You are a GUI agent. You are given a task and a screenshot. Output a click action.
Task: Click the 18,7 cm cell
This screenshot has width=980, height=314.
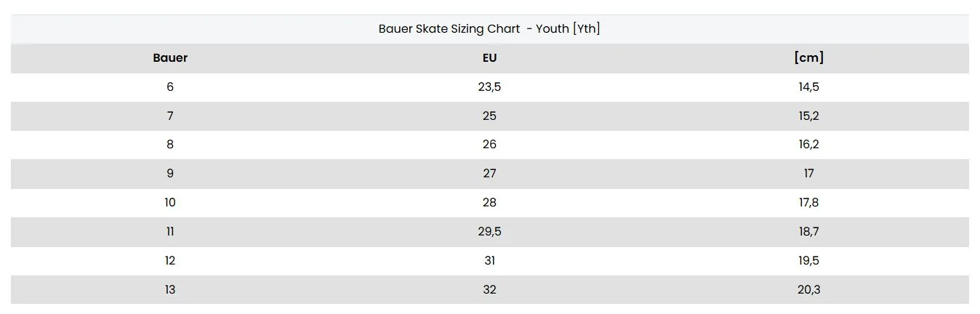pos(808,232)
